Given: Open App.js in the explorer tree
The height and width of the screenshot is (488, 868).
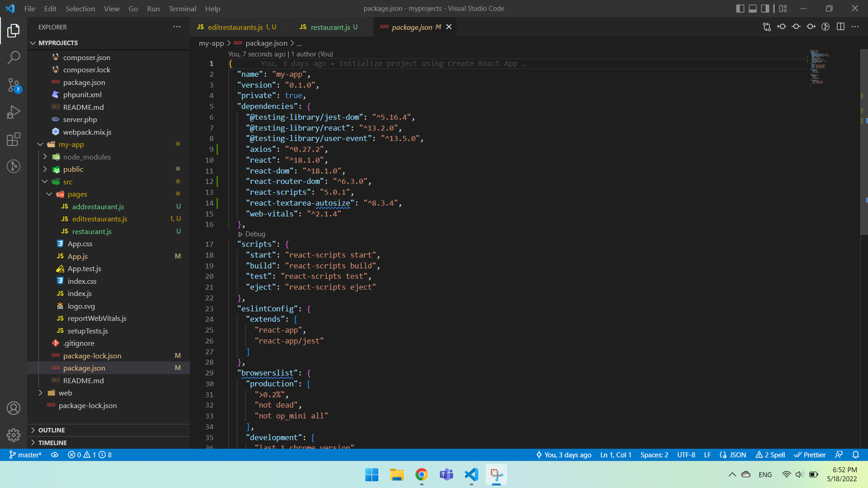Looking at the screenshot, I should click(x=77, y=256).
